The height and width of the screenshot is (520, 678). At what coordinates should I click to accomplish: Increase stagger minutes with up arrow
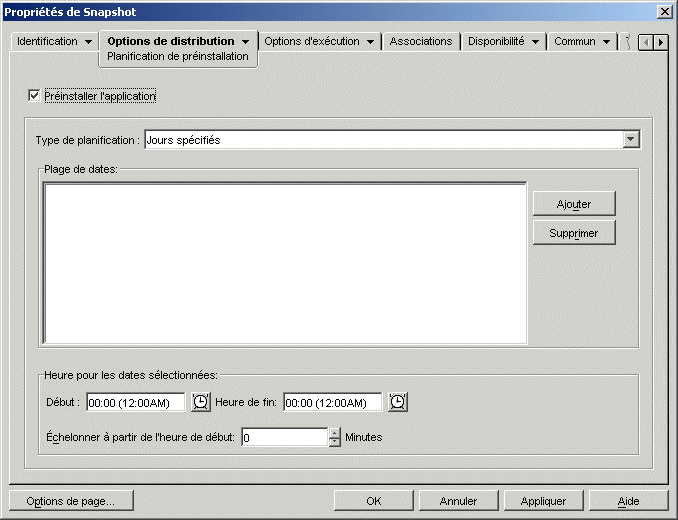click(335, 433)
